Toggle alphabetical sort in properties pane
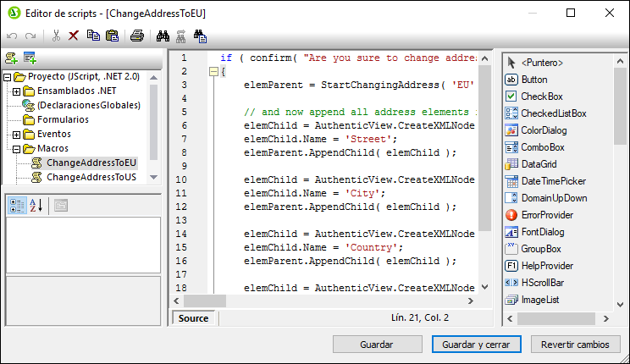 (x=36, y=206)
